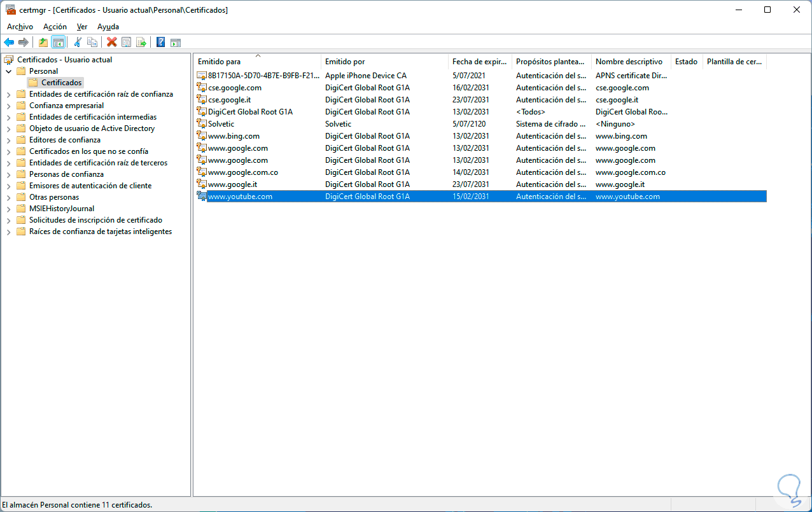Expand the Confianza empresarial node
Screen dimensions: 812x512
coord(9,106)
